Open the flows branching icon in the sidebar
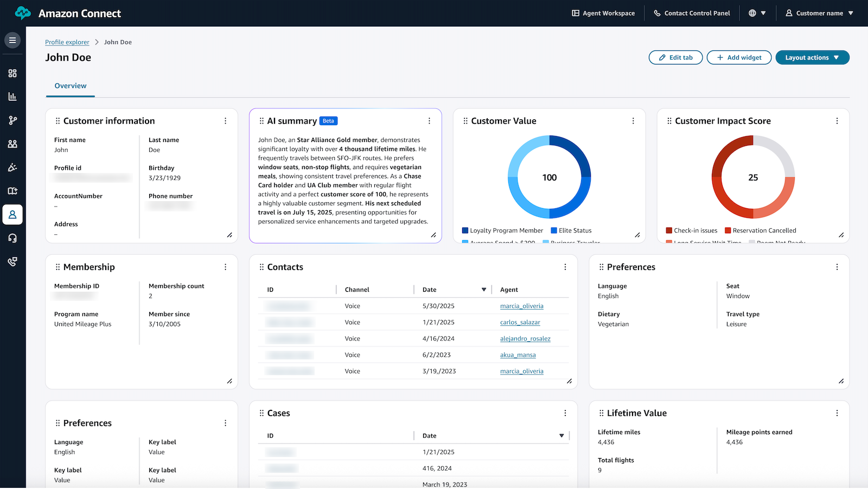868x489 pixels. coord(12,120)
